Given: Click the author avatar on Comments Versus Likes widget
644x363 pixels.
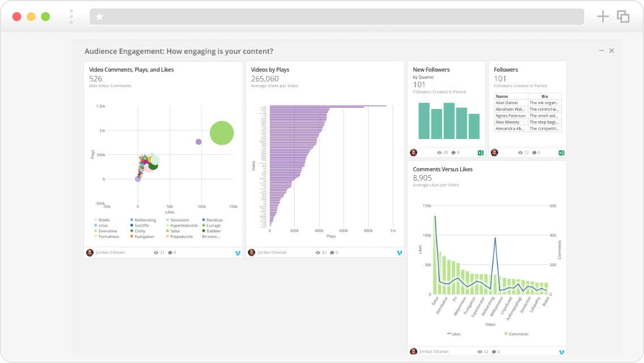Looking at the screenshot, I should (x=413, y=351).
